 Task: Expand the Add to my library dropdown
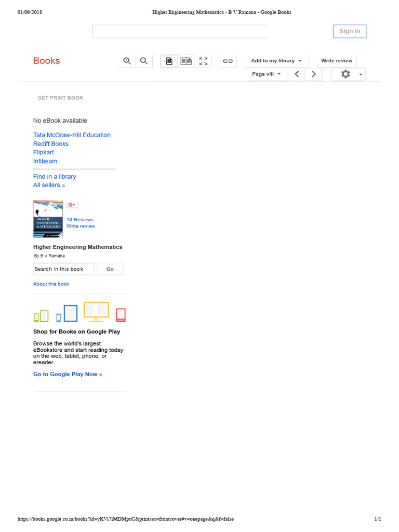pyautogui.click(x=276, y=61)
